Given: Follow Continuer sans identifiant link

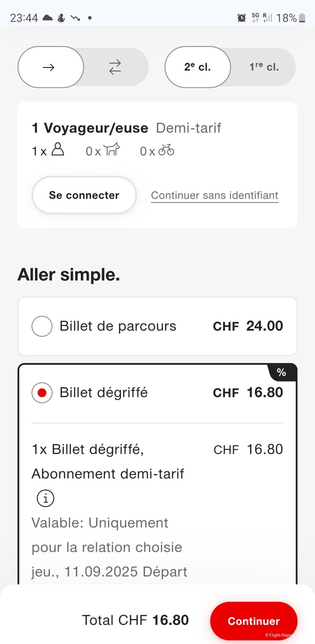Looking at the screenshot, I should (x=214, y=196).
